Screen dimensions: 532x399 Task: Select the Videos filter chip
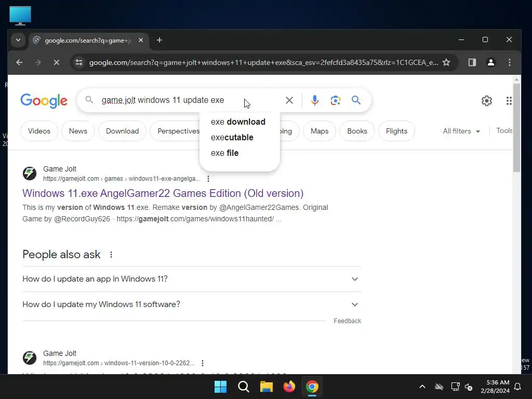point(39,131)
